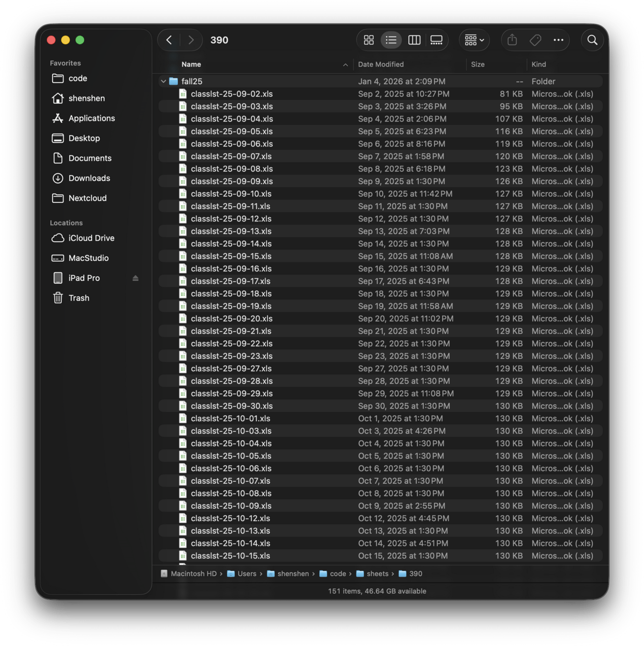Open the group-by dropdown in toolbar

[x=475, y=40]
